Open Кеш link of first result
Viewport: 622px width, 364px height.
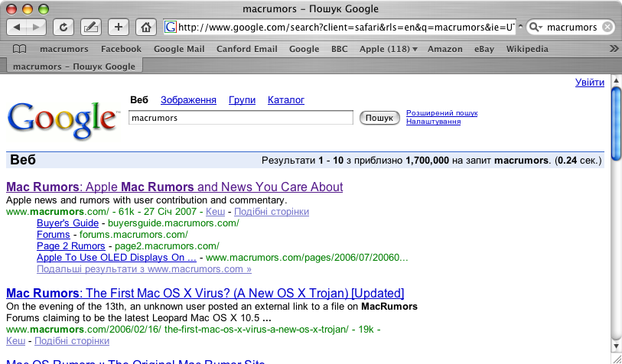tap(216, 212)
